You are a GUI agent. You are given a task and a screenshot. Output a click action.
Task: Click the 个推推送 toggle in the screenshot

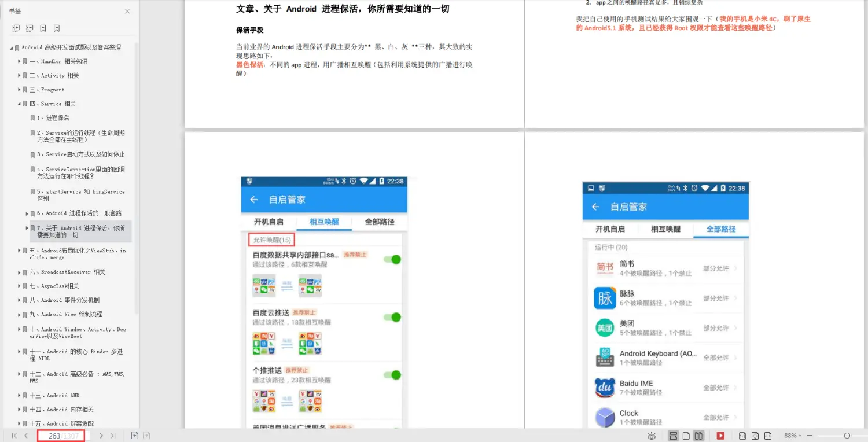tap(393, 375)
